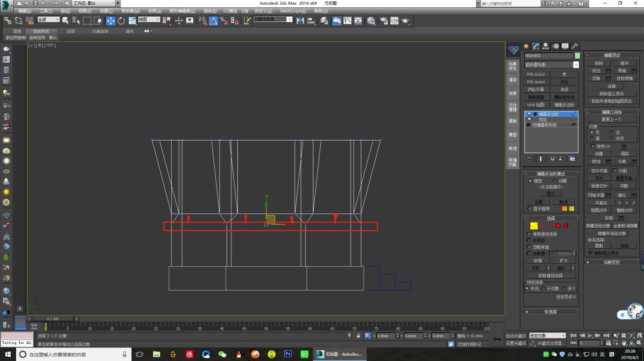The image size is (644, 361).
Task: Select the Vertex sub-object level icon
Action: (x=534, y=226)
